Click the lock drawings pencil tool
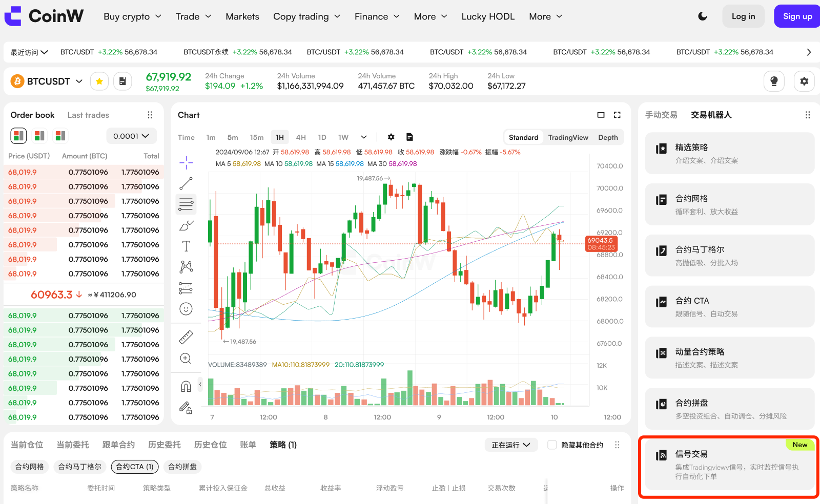The image size is (820, 504). point(186,408)
